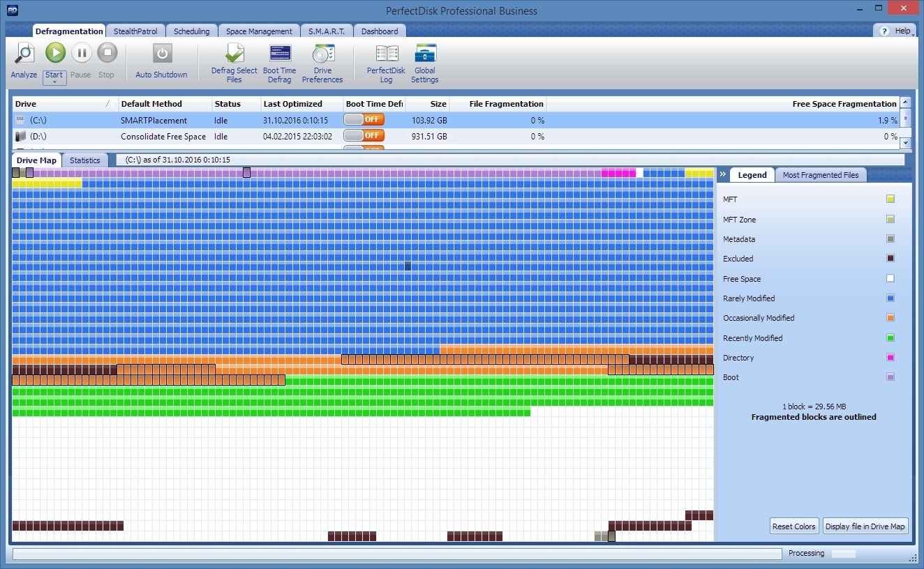Change the Directory color swatch
The height and width of the screenshot is (569, 924).
(x=890, y=357)
